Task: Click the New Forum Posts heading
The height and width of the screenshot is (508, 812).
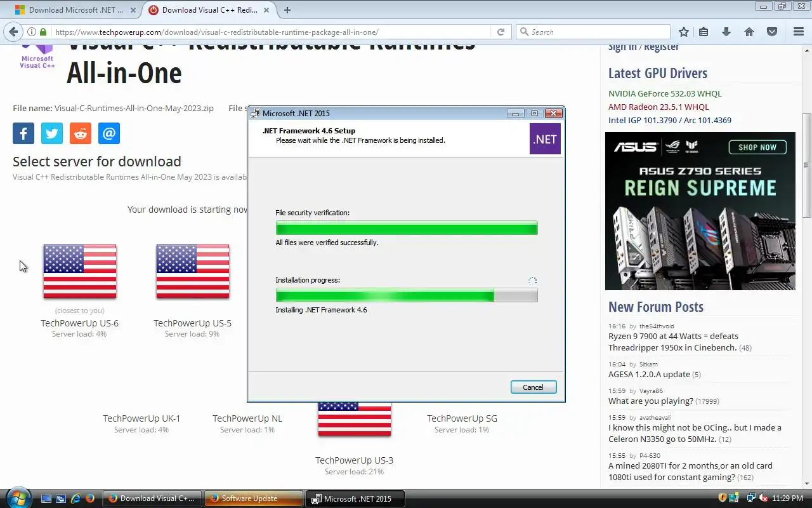Action: [656, 307]
